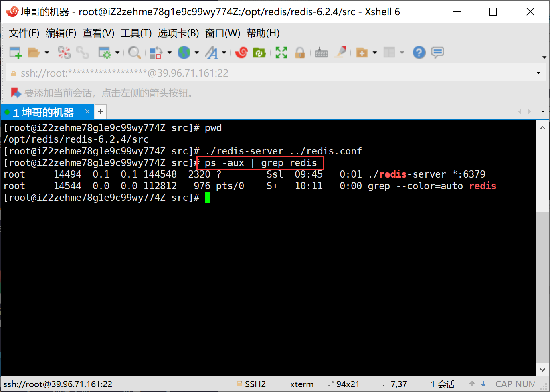The height and width of the screenshot is (392, 550).
Task: Click the highlighter pen icon
Action: (340, 52)
